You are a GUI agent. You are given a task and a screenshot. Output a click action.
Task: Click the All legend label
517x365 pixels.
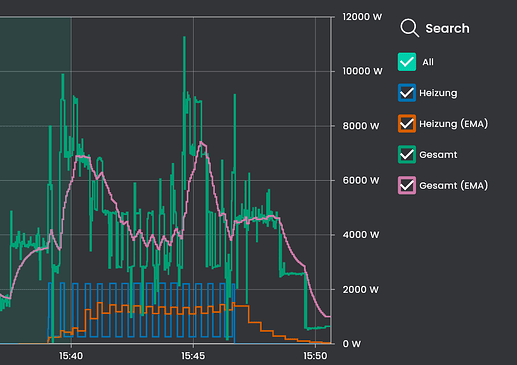click(x=428, y=62)
